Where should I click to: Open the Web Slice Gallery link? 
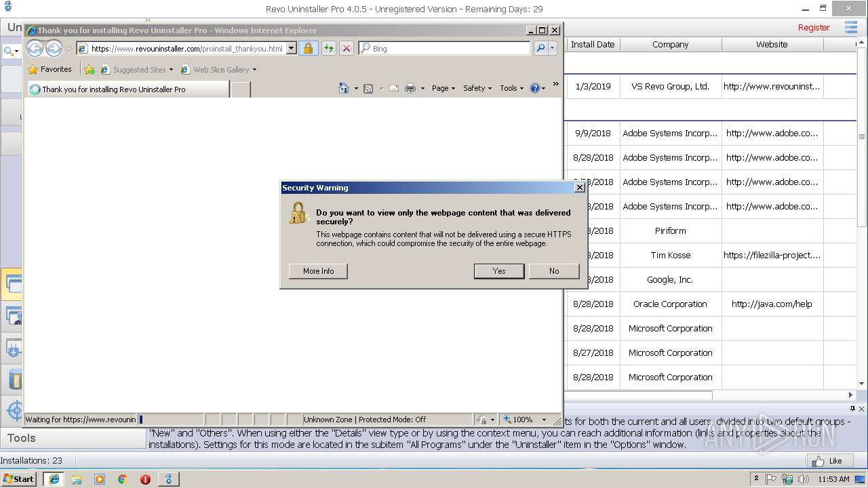tap(218, 69)
